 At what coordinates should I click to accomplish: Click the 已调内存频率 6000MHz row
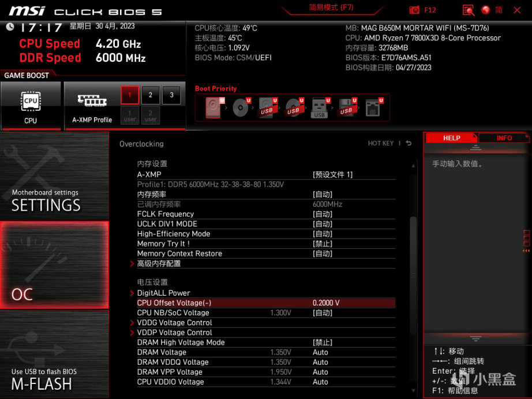coord(266,204)
